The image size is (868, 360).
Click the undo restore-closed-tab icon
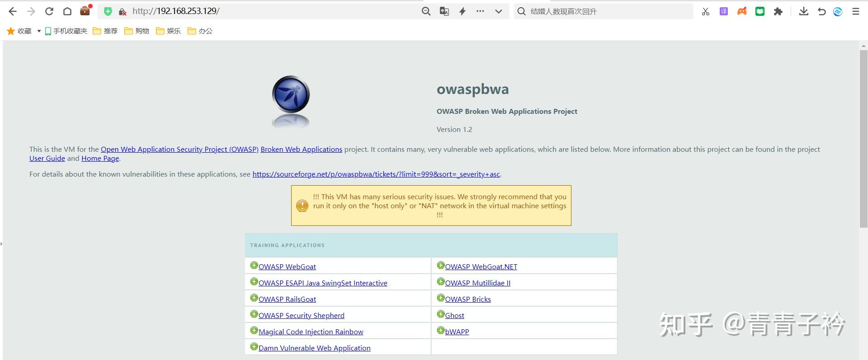click(821, 11)
